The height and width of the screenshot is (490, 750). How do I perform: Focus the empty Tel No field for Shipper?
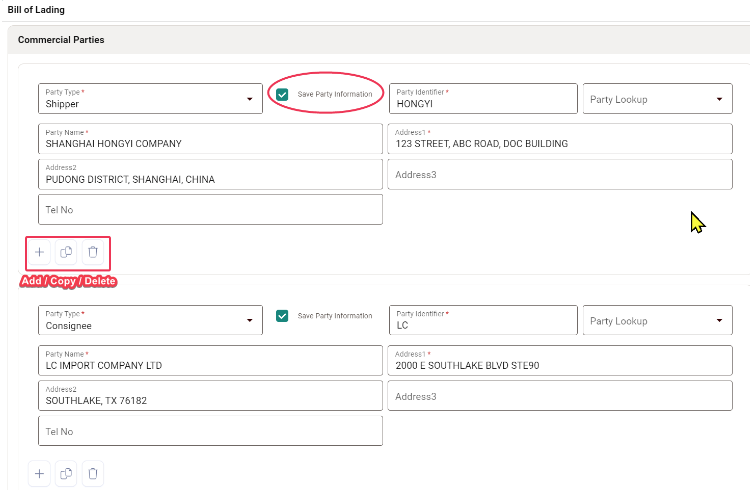click(210, 210)
